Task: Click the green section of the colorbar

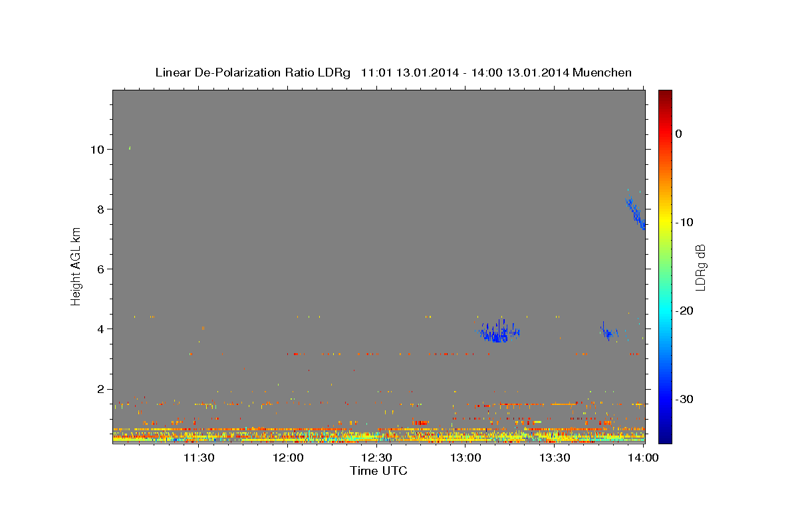Action: pyautogui.click(x=665, y=266)
